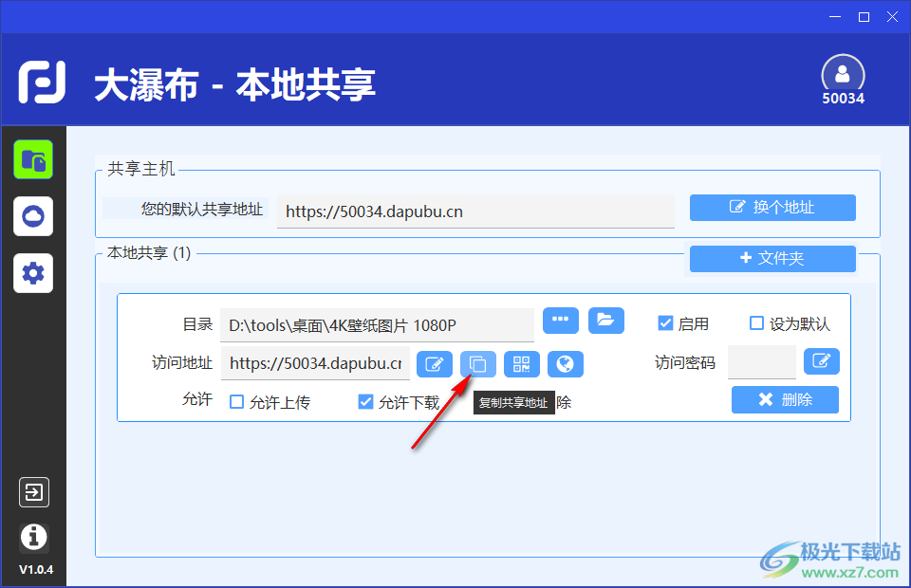Tick the 允许上传 checkbox
The width and height of the screenshot is (911, 588).
pyautogui.click(x=237, y=402)
